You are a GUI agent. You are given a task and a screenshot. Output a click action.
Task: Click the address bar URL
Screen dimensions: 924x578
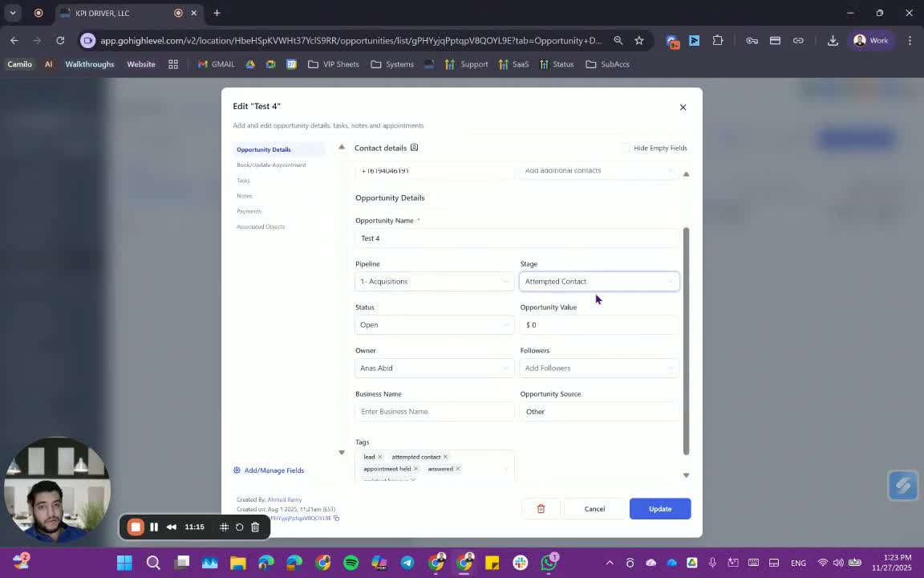click(351, 41)
